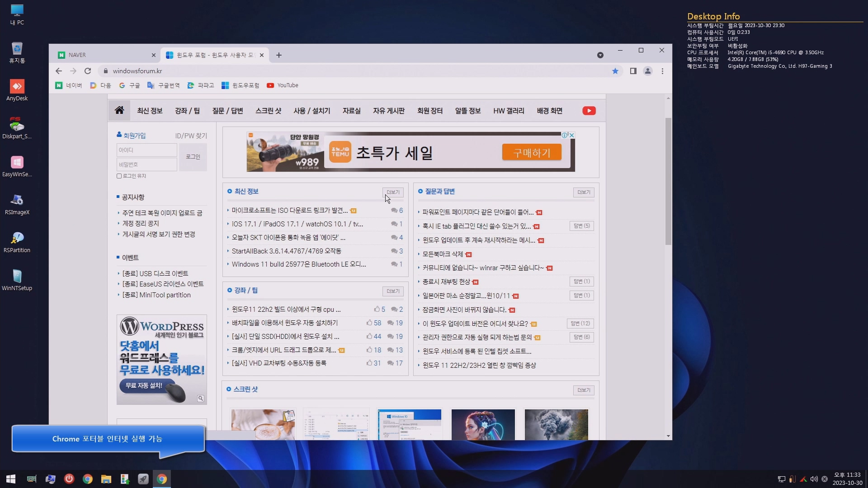868x488 pixels.
Task: Open RSImageX desktop icon
Action: [x=17, y=204]
